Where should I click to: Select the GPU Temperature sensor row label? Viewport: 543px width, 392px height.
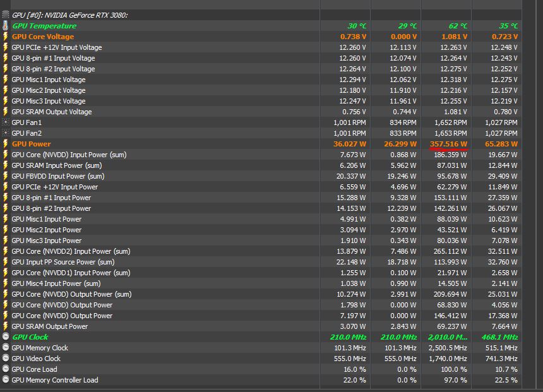point(44,26)
